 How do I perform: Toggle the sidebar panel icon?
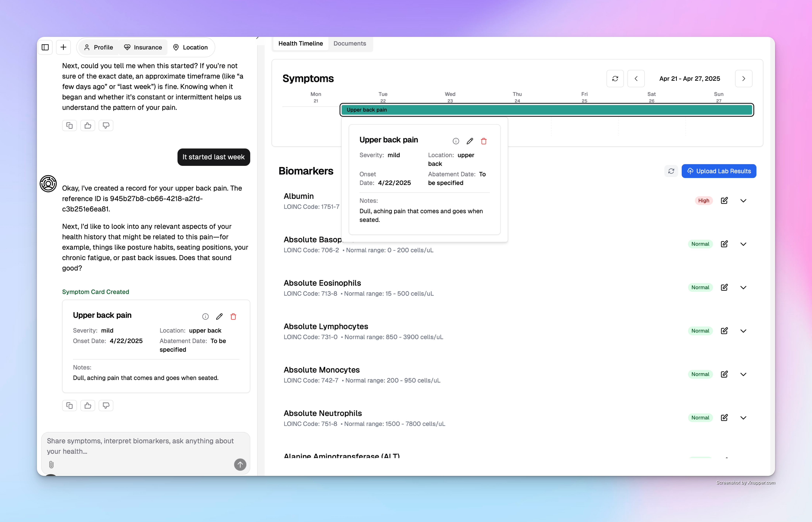45,47
